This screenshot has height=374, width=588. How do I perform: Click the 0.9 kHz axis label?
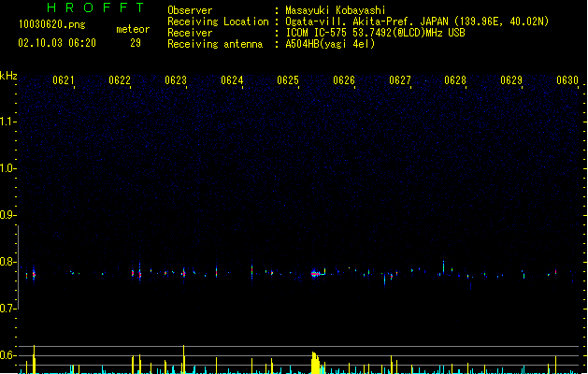click(x=7, y=214)
